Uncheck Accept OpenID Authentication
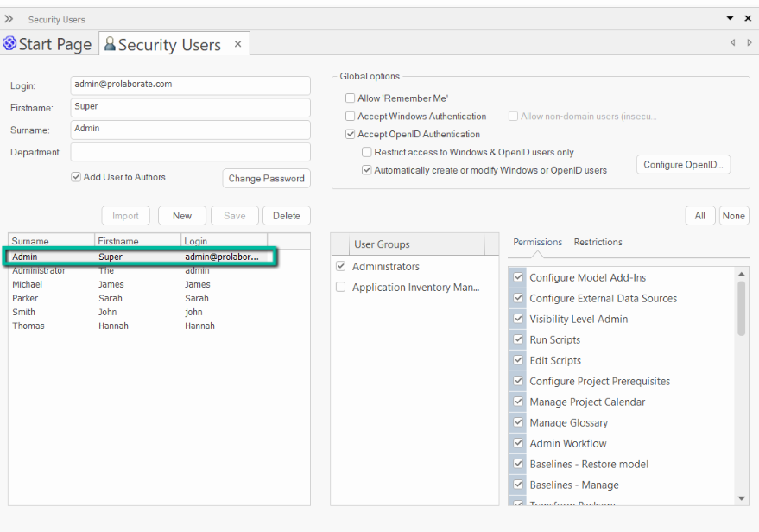This screenshot has height=532, width=759. 350,134
